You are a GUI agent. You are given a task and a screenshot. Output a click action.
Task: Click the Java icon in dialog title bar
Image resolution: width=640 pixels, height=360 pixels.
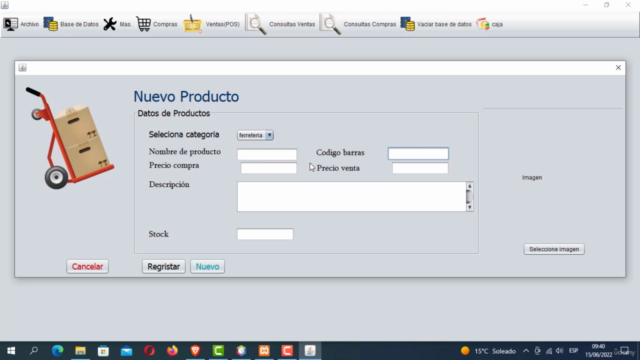pyautogui.click(x=22, y=68)
